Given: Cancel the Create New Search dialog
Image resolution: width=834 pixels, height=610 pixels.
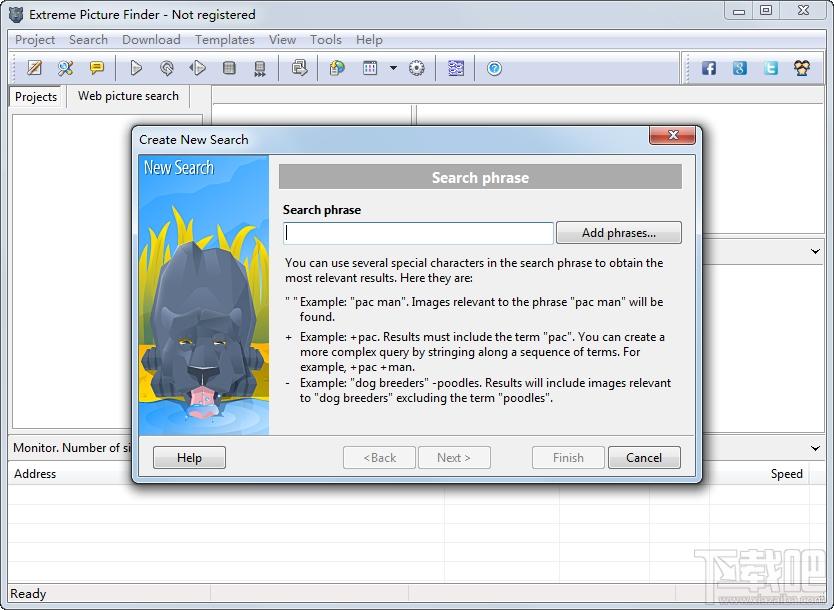Looking at the screenshot, I should point(644,457).
